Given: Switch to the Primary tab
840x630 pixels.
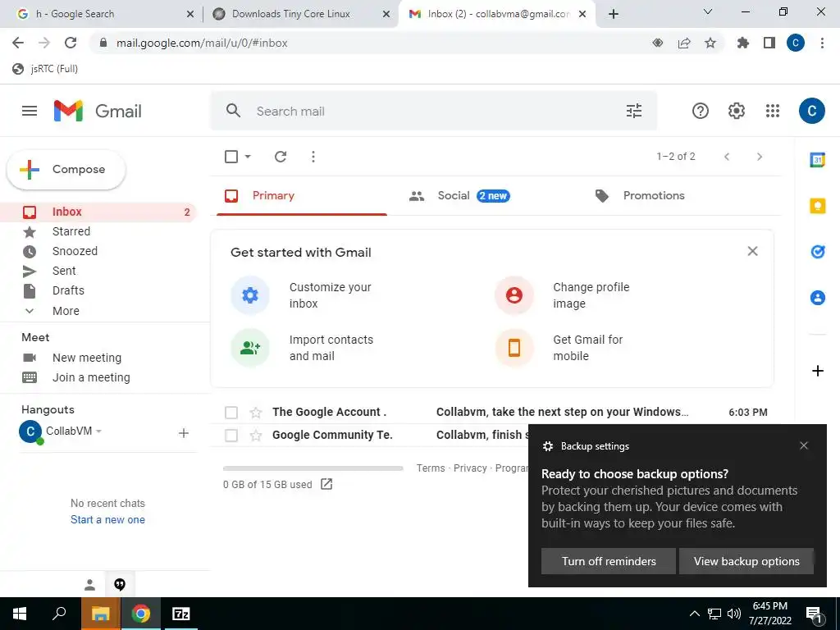Looking at the screenshot, I should click(x=302, y=195).
